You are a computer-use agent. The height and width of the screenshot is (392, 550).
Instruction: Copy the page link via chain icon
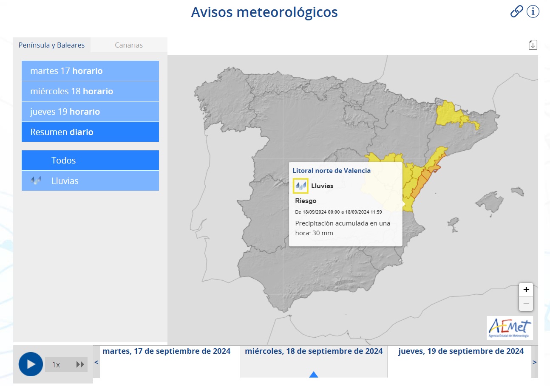pyautogui.click(x=516, y=11)
